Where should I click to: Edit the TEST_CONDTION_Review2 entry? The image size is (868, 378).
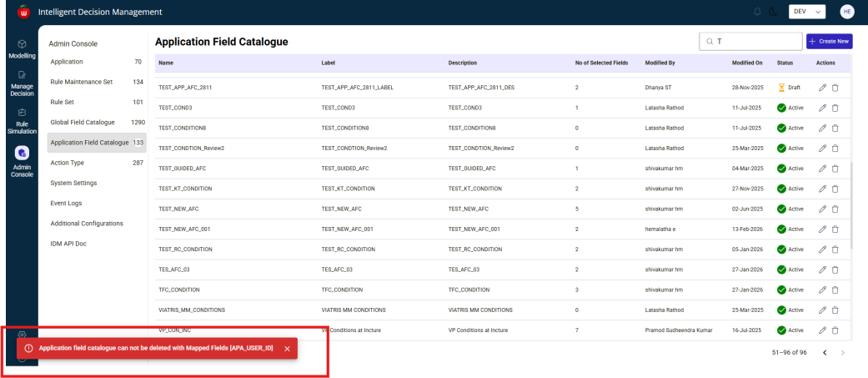tap(823, 148)
